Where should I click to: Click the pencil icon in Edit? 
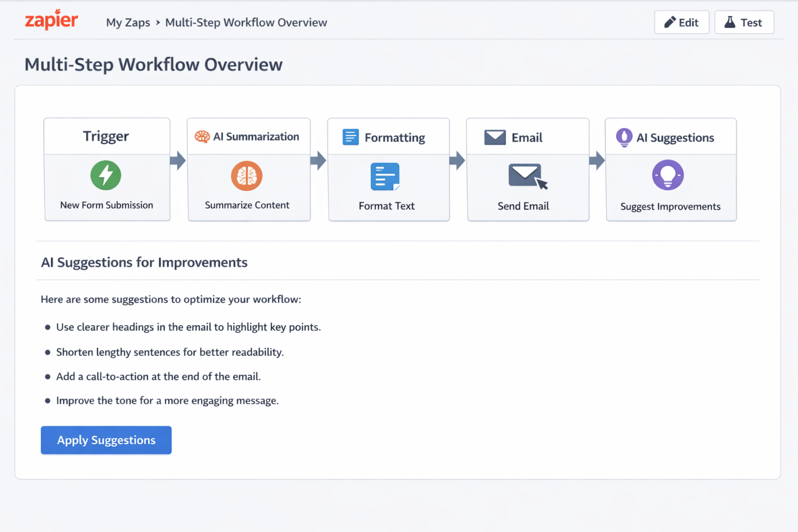coord(670,22)
